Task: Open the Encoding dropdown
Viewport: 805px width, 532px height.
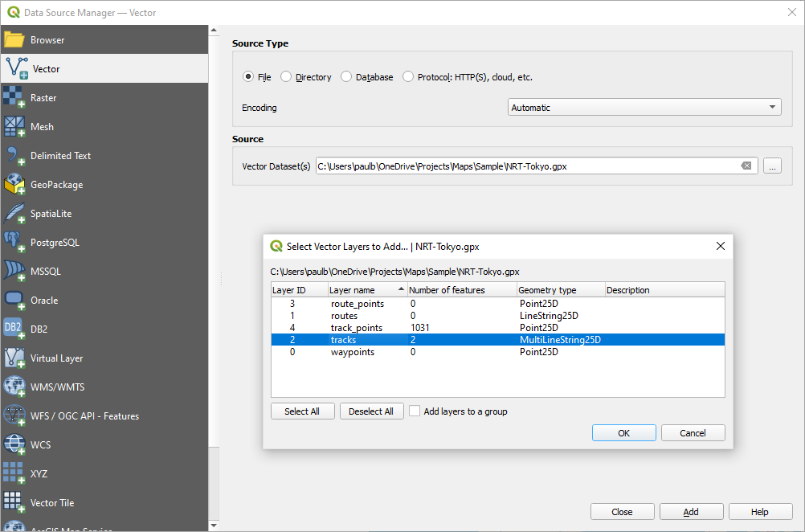Action: click(644, 106)
